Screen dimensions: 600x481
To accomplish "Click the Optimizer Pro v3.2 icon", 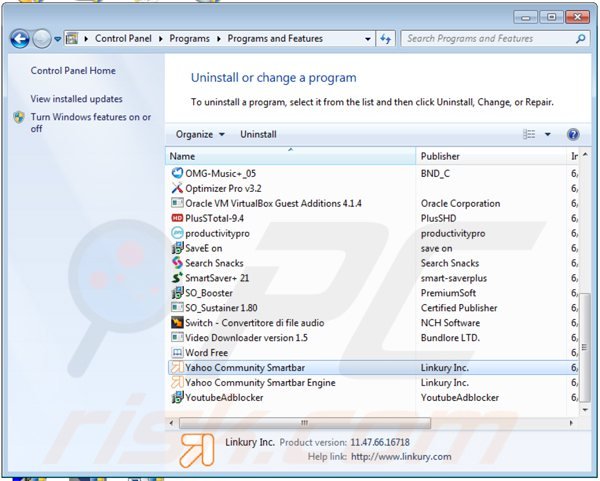I will pyautogui.click(x=177, y=188).
